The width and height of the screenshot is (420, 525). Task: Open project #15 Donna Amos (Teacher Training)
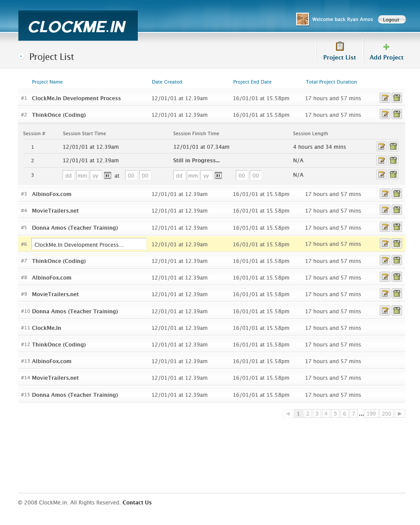[x=75, y=395]
